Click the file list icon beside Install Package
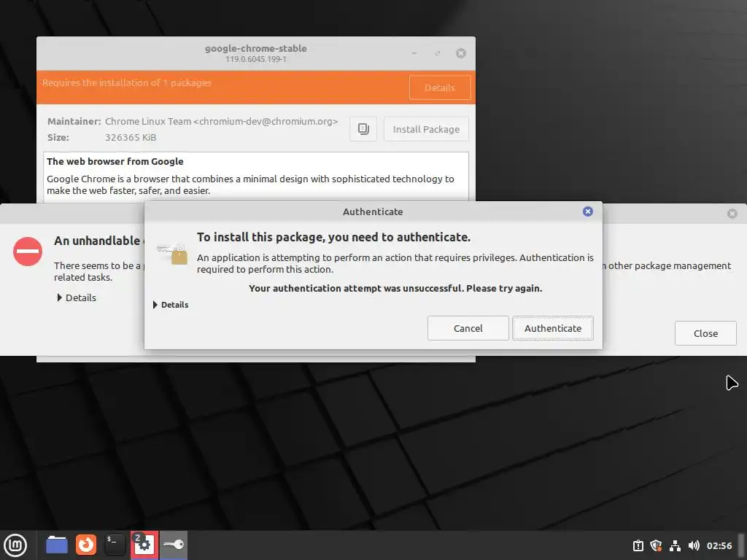Screen dimensions: 747x560 (363, 129)
